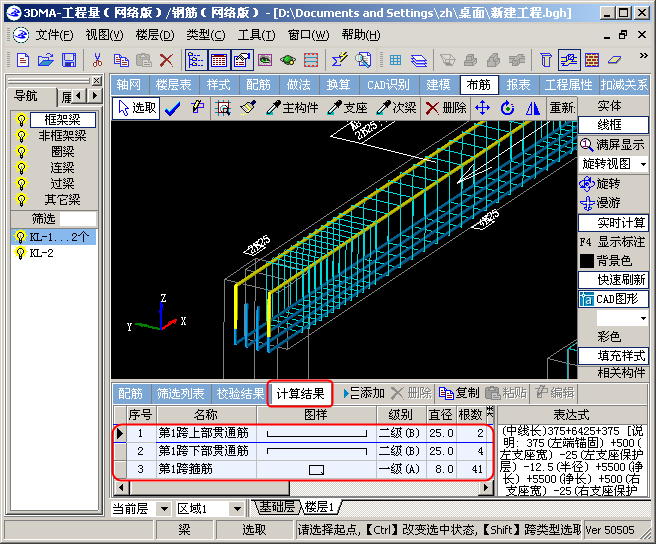Click the mirror triangles icon

pos(532,109)
